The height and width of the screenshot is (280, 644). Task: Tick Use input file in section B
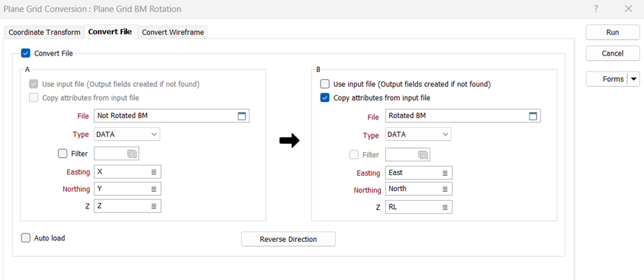pyautogui.click(x=325, y=84)
